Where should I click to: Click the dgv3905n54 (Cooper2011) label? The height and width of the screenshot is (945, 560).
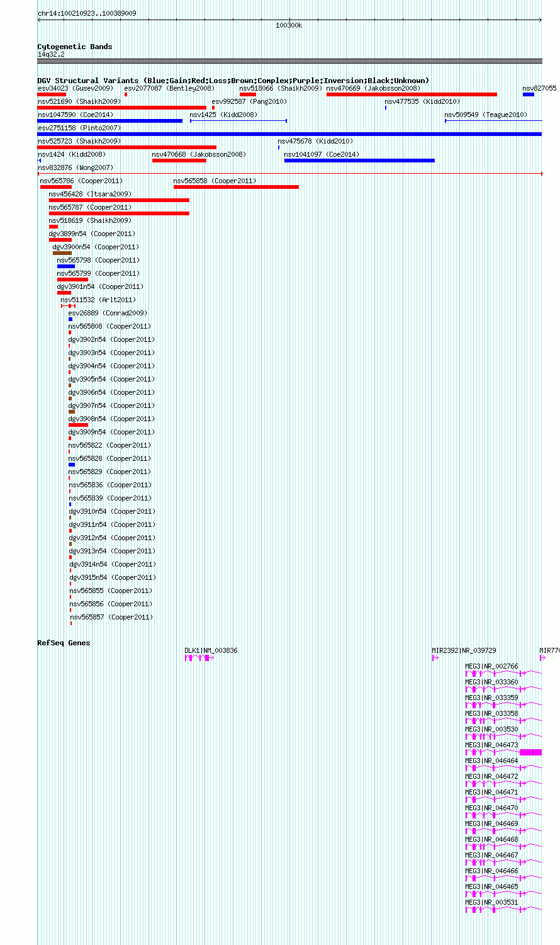tap(112, 379)
